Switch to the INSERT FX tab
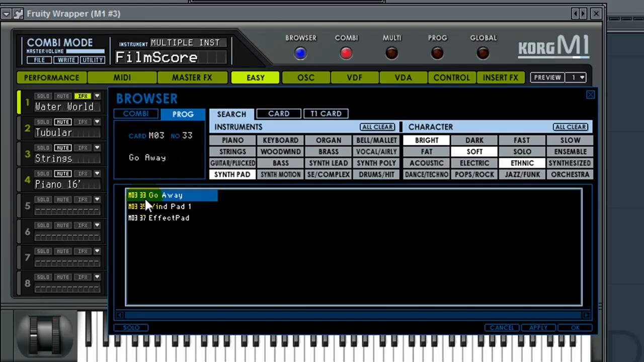644x362 pixels. (501, 77)
